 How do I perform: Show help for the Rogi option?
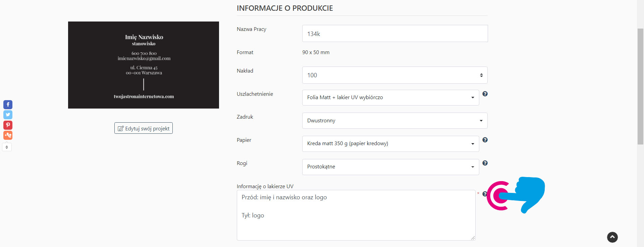(485, 163)
